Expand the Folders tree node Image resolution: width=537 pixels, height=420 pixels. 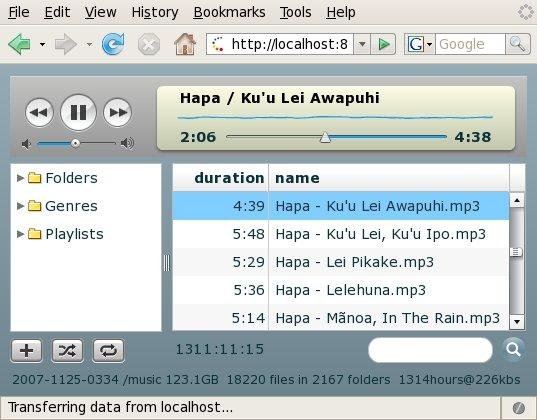pos(20,178)
